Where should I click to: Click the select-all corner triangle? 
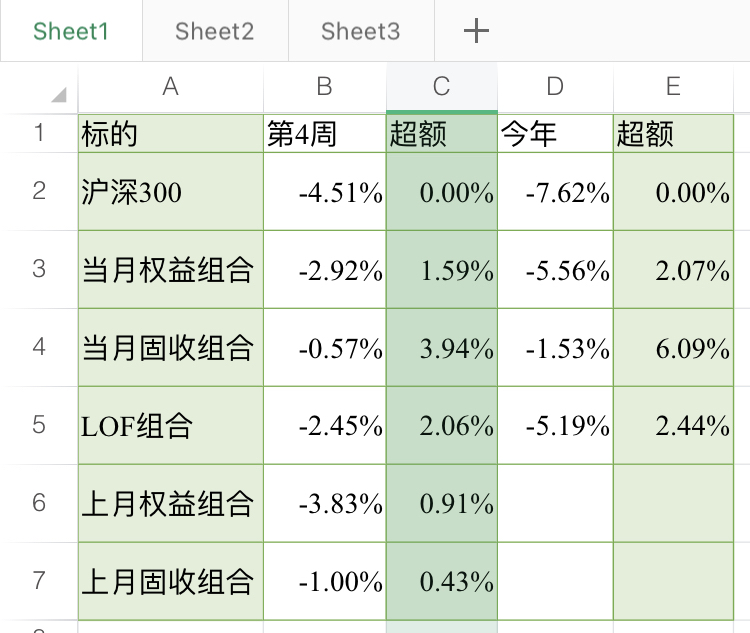(57, 95)
